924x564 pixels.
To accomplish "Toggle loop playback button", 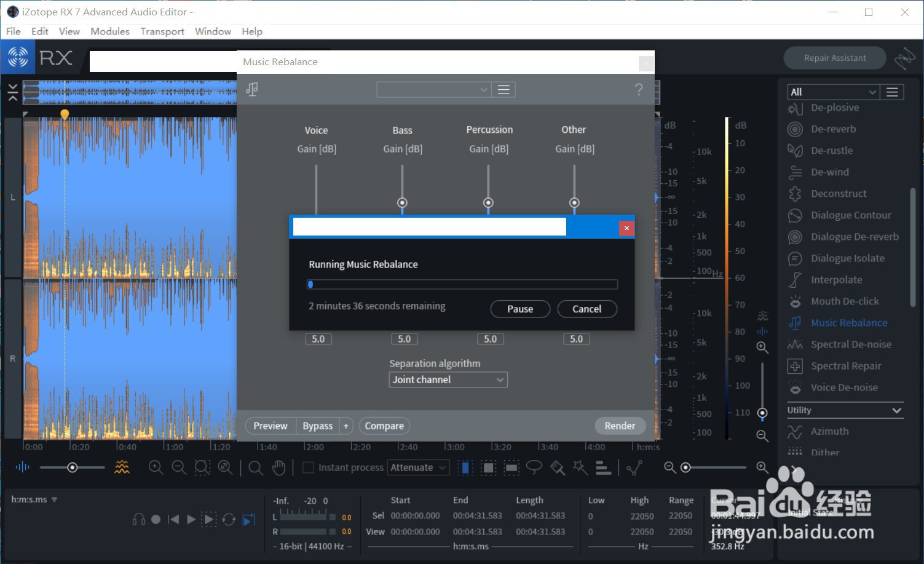I will (x=229, y=520).
